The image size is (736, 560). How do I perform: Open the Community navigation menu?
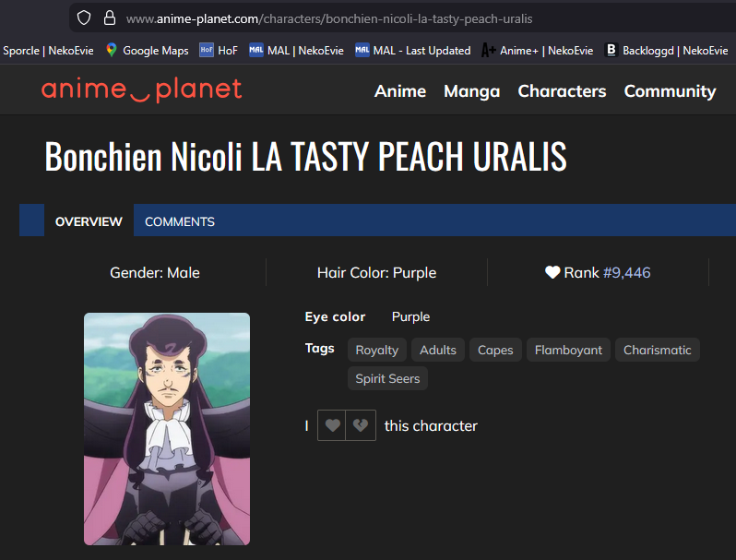(670, 91)
